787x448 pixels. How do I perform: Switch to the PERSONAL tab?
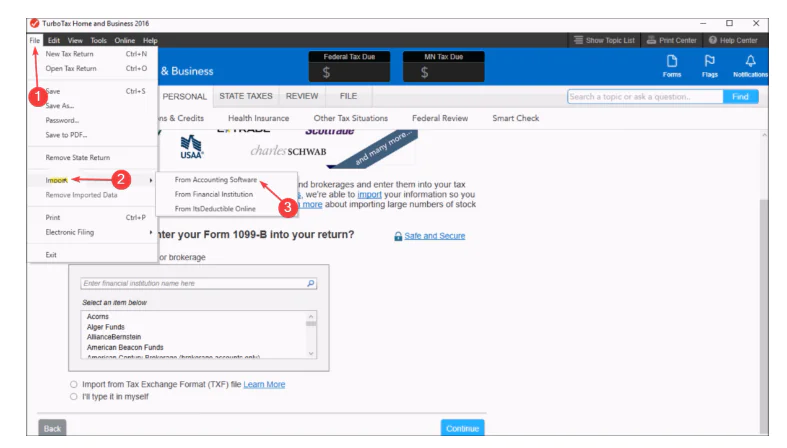pos(185,96)
